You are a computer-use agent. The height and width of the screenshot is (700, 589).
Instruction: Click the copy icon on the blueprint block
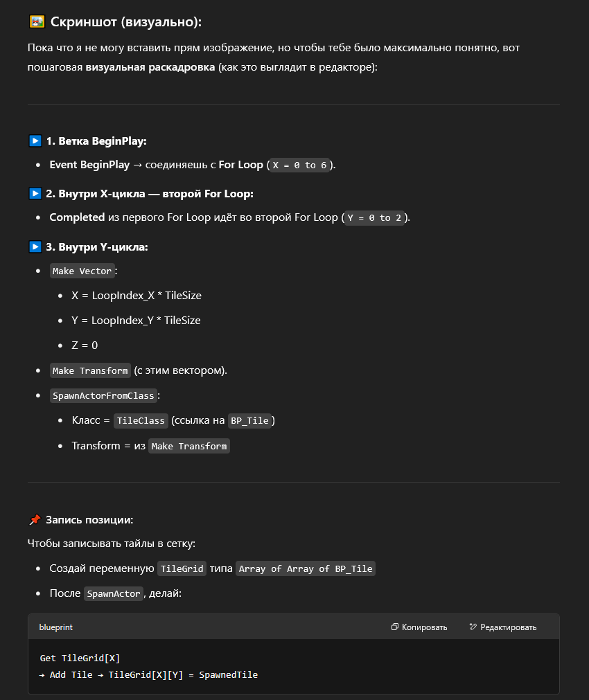(x=394, y=627)
